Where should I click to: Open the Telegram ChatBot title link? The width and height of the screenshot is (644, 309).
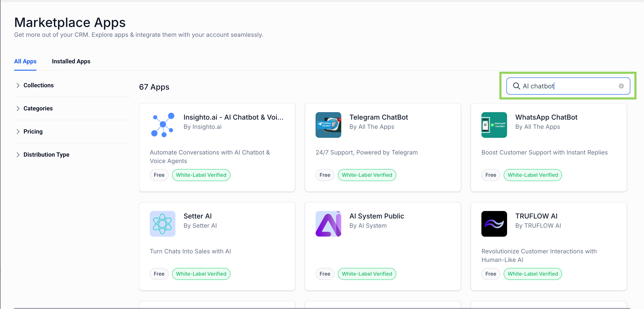[378, 117]
